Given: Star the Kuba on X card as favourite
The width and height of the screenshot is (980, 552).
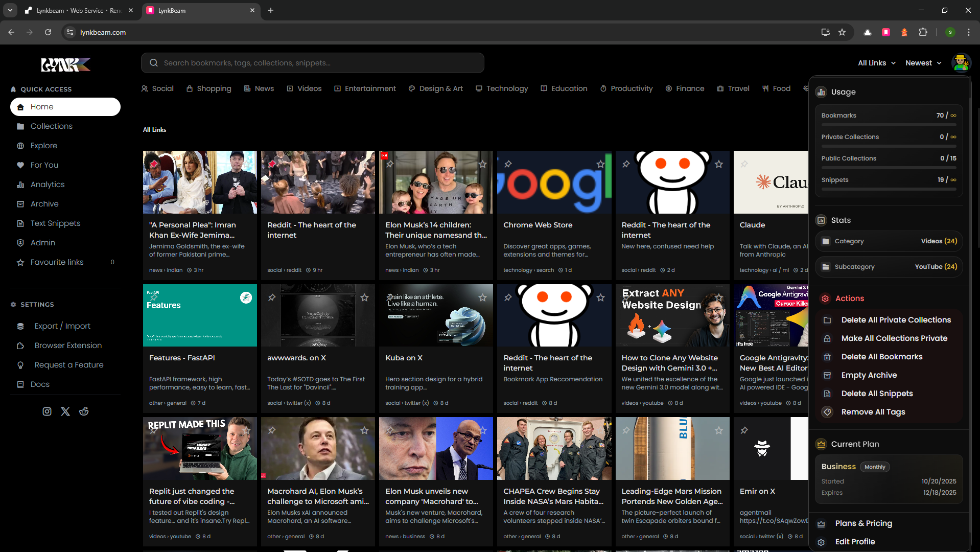Looking at the screenshot, I should (x=482, y=297).
